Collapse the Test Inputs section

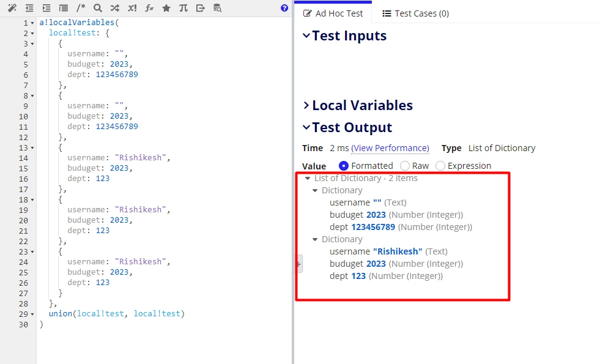tap(306, 35)
